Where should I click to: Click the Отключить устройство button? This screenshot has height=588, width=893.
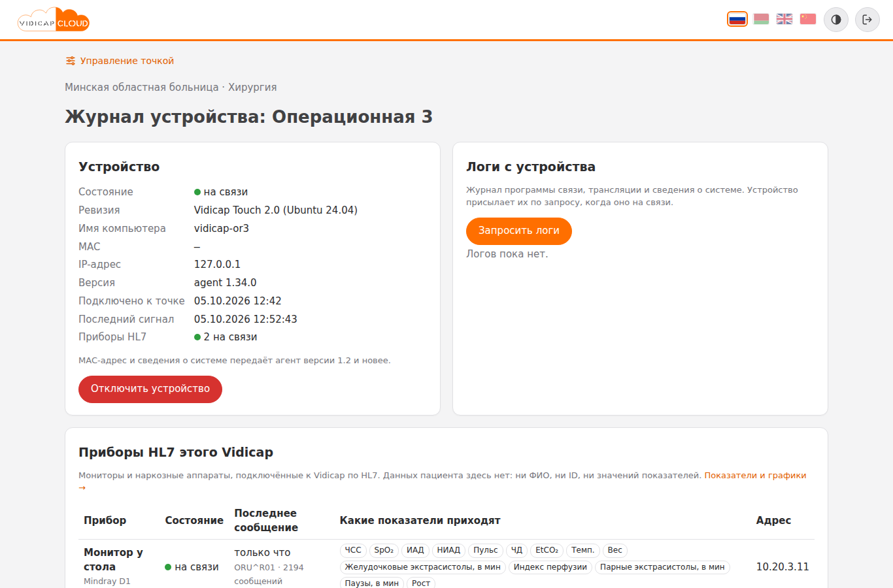150,389
